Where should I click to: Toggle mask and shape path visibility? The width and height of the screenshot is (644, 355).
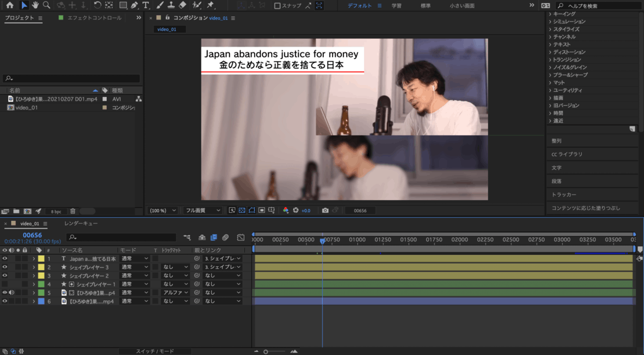pyautogui.click(x=252, y=210)
